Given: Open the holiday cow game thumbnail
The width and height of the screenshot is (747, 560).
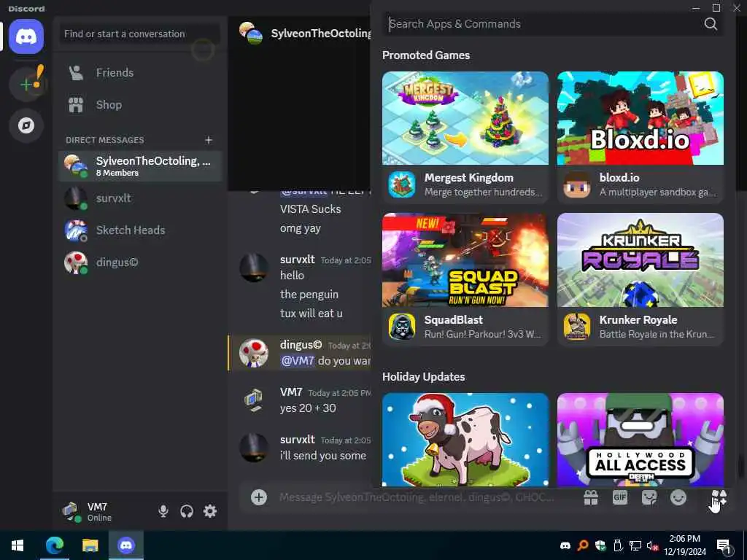Looking at the screenshot, I should [x=465, y=440].
